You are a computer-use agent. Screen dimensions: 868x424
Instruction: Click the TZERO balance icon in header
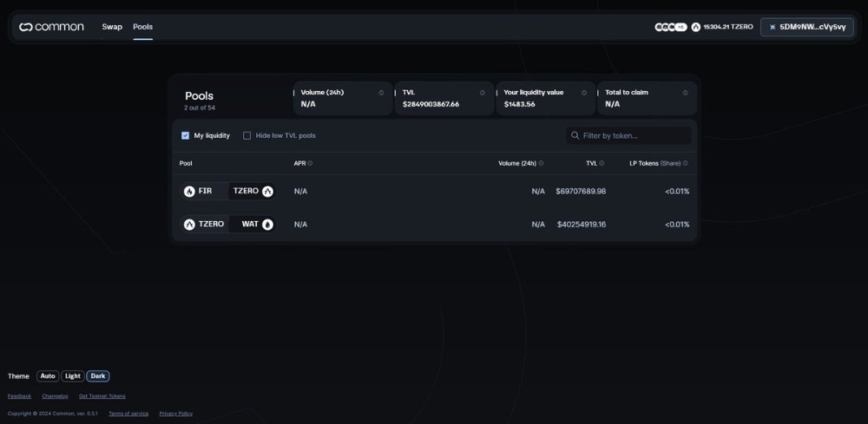pos(696,27)
